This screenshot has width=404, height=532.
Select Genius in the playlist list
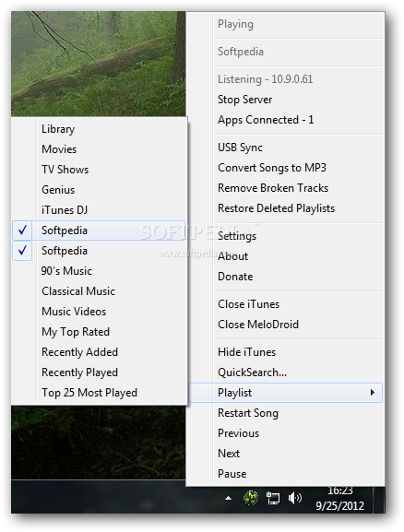99,190
